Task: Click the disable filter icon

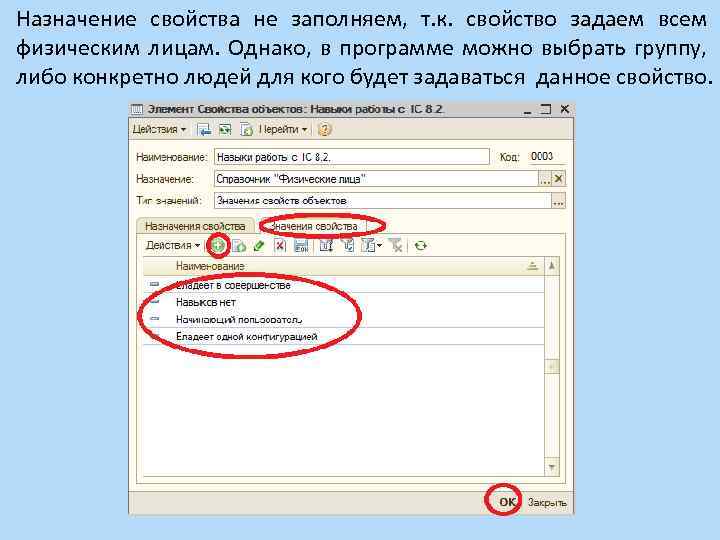Action: point(396,246)
